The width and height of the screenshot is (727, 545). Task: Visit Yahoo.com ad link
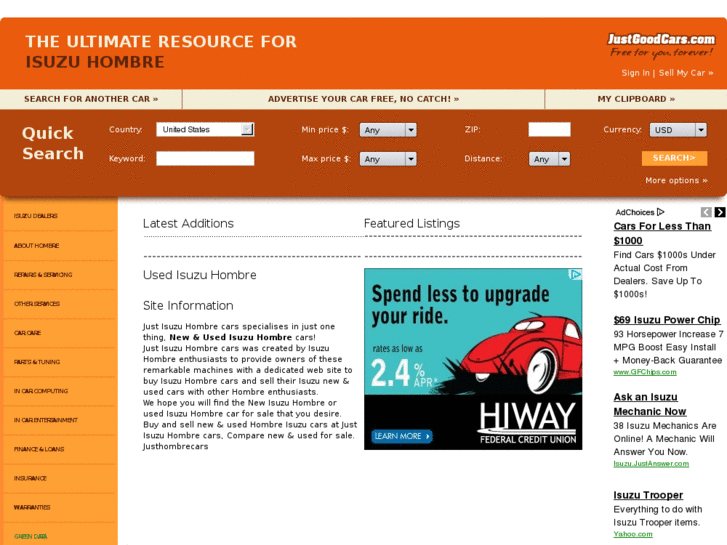633,534
